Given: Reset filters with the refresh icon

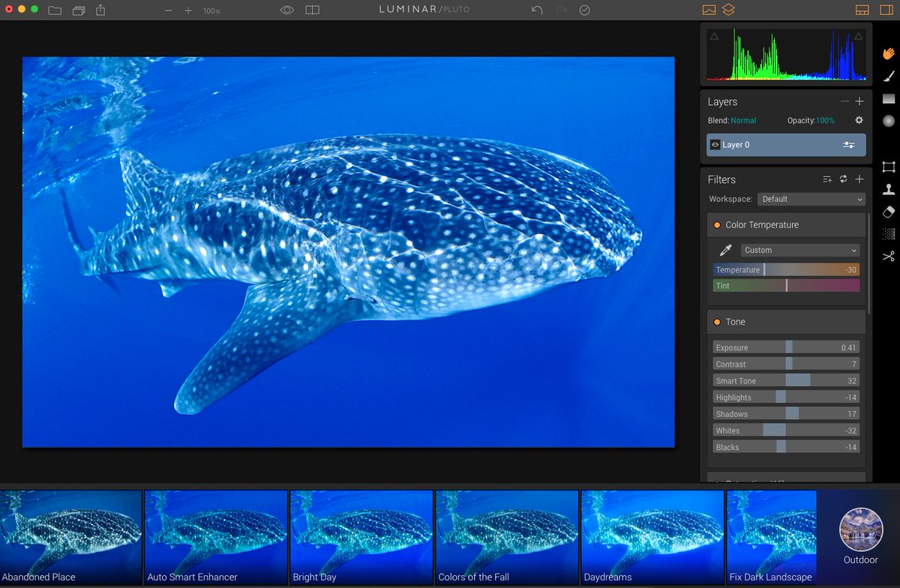Looking at the screenshot, I should coord(844,179).
